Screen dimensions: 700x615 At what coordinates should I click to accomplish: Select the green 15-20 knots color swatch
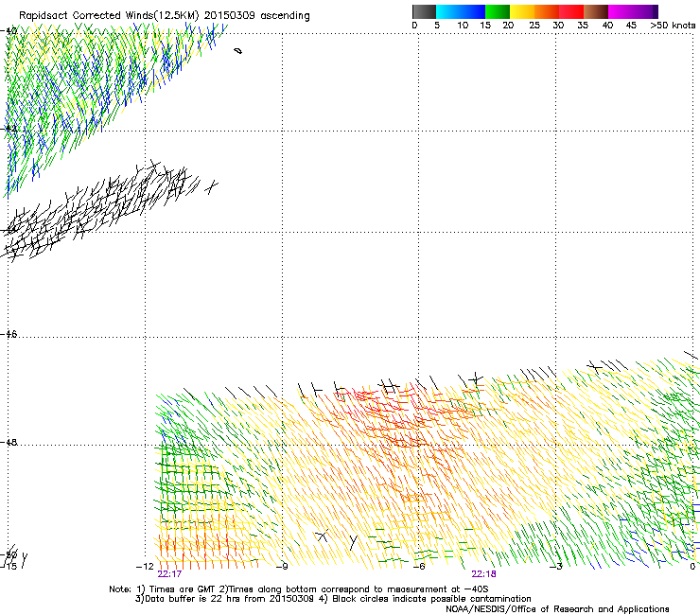498,11
